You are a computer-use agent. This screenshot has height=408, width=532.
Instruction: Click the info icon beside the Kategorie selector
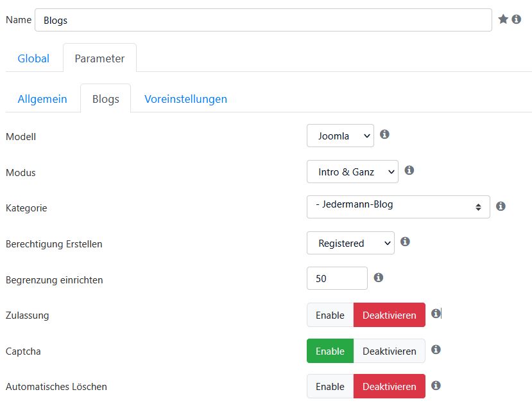pos(501,206)
